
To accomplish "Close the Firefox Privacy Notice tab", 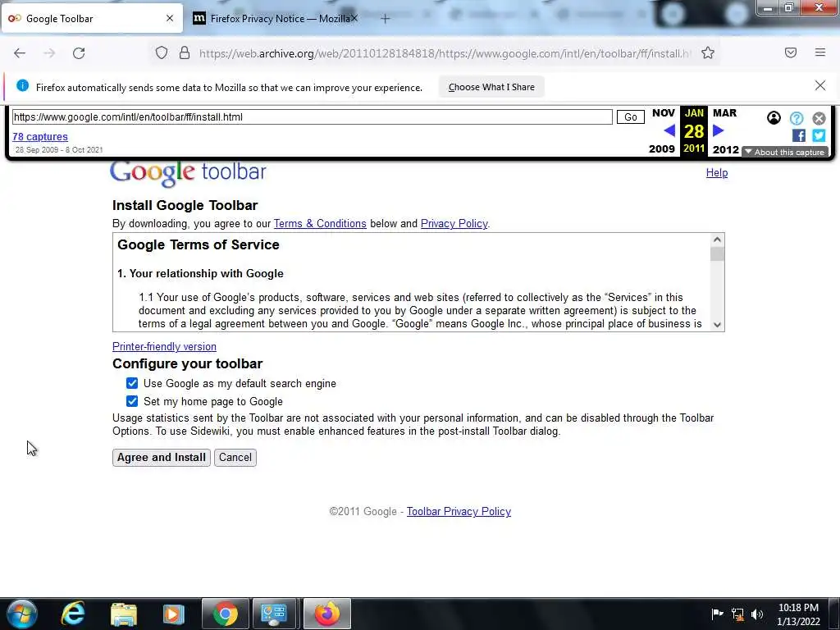I will pyautogui.click(x=354, y=18).
